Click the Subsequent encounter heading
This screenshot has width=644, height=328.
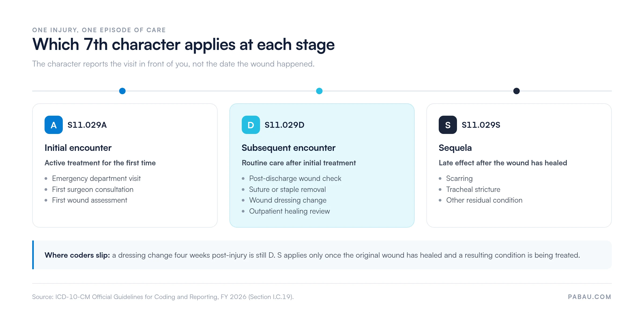288,148
